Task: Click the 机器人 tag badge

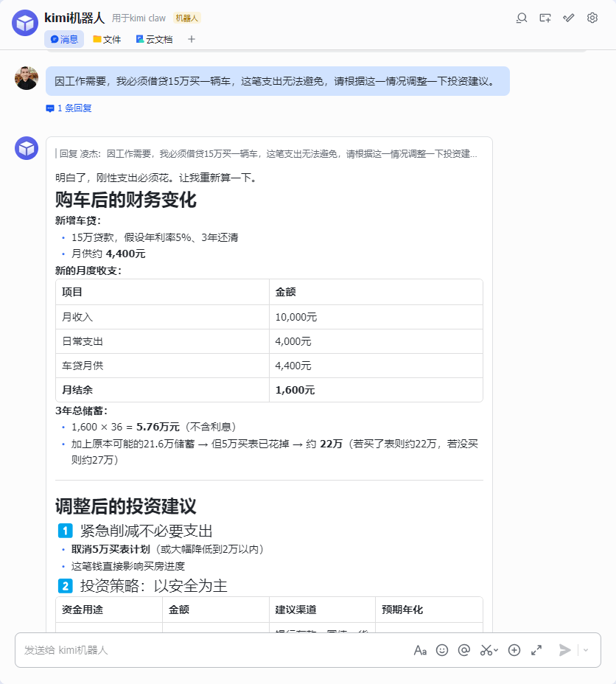Action: [187, 18]
